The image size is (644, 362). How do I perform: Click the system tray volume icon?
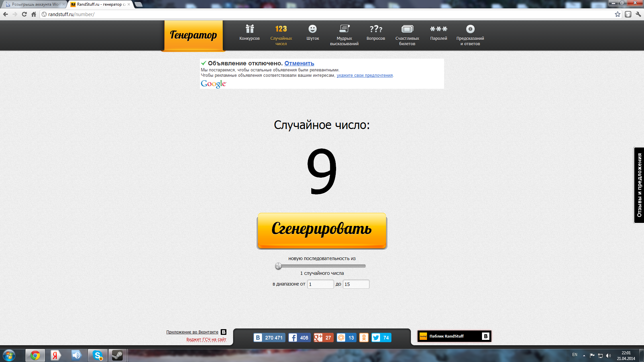[608, 356]
